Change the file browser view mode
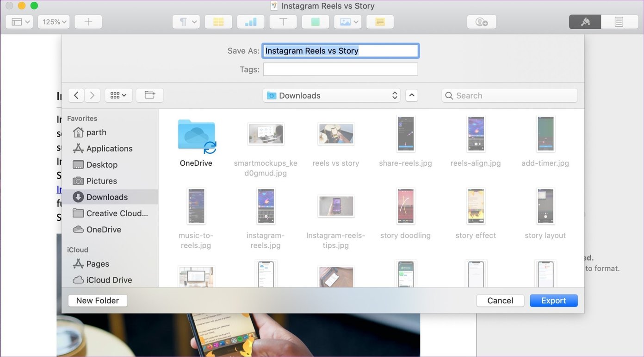 (119, 95)
